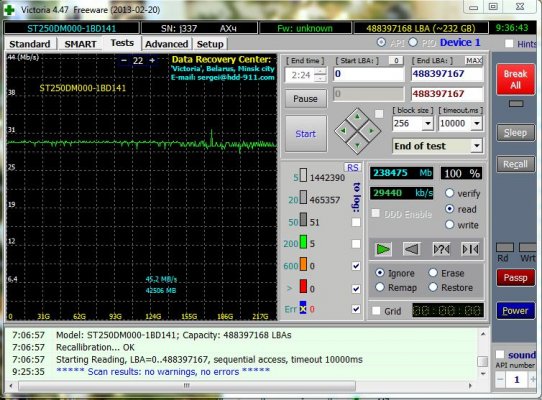Image resolution: width=542 pixels, height=400 pixels.
Task: Select the verify radio button
Action: coord(449,193)
